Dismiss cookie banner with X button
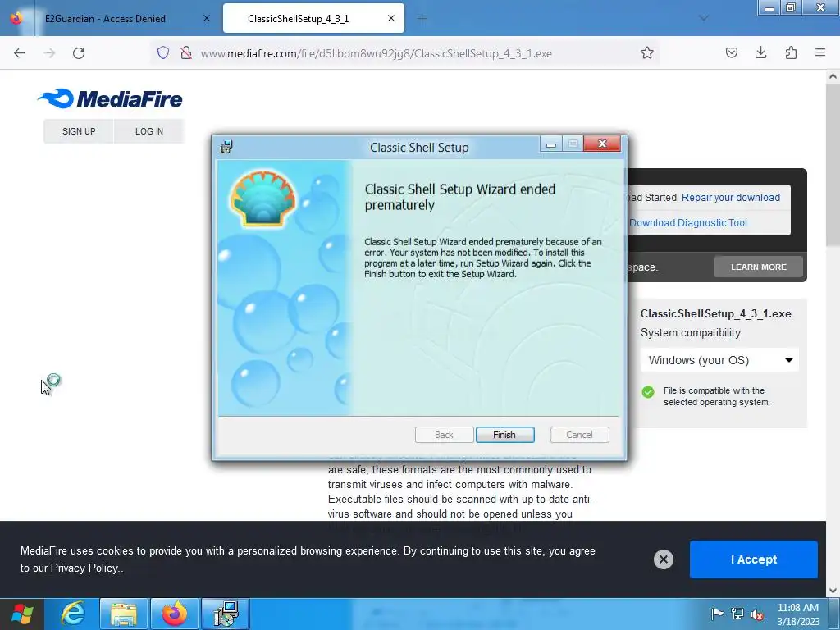 [x=663, y=559]
